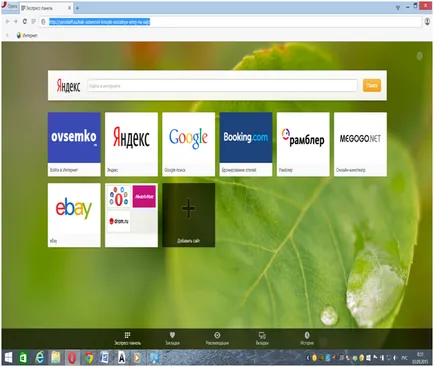Open the user profile icon by address bar
This screenshot has height=367, width=434.
(x=427, y=22)
